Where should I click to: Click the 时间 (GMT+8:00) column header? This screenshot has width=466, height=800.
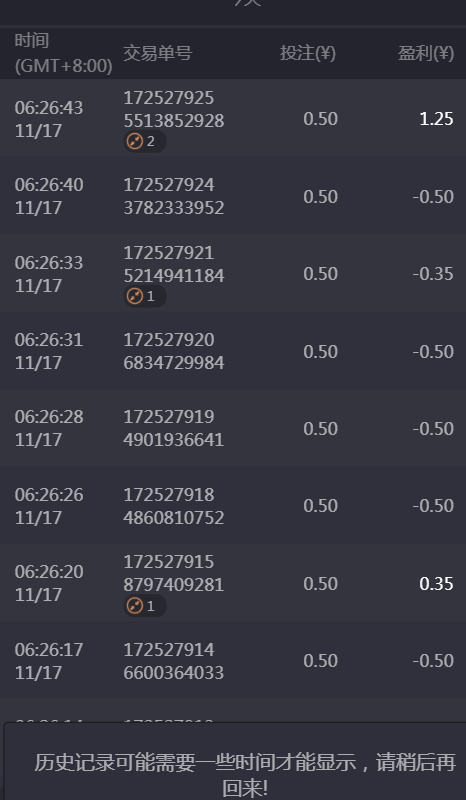tap(63, 53)
